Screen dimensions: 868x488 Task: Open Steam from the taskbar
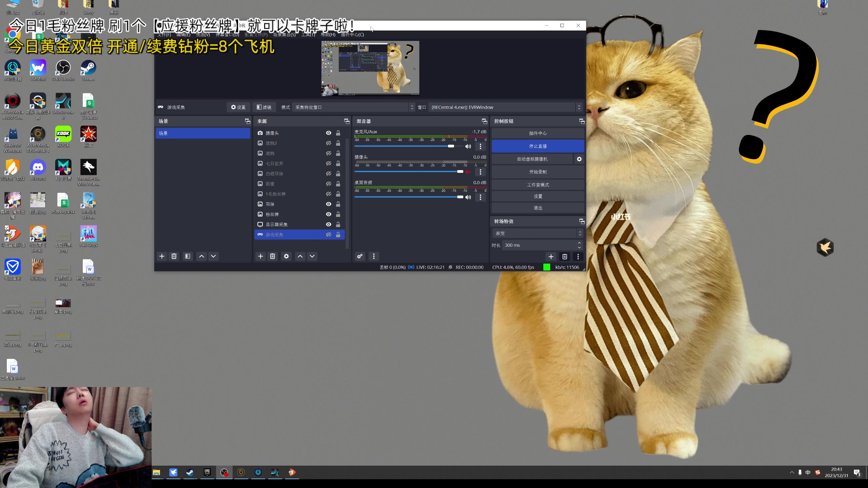(x=190, y=472)
